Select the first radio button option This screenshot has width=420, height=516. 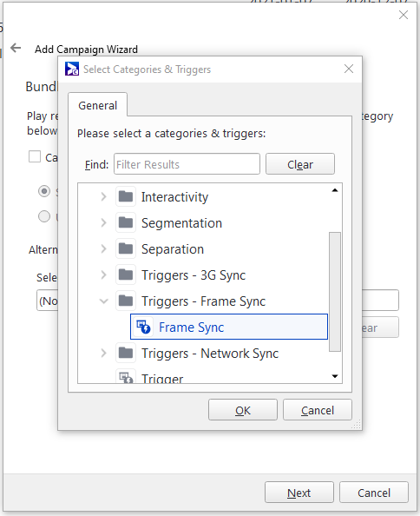pyautogui.click(x=44, y=191)
